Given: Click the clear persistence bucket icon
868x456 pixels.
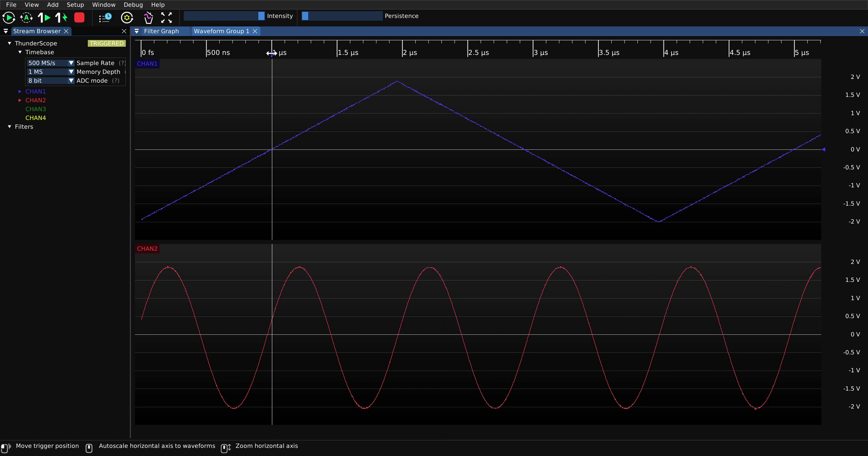Looking at the screenshot, I should point(148,18).
